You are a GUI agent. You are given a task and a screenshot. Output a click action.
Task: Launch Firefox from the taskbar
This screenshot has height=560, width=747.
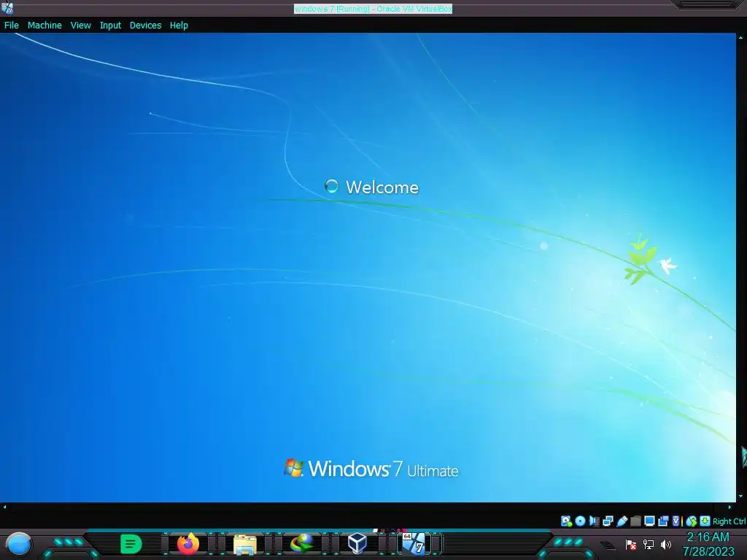[187, 543]
